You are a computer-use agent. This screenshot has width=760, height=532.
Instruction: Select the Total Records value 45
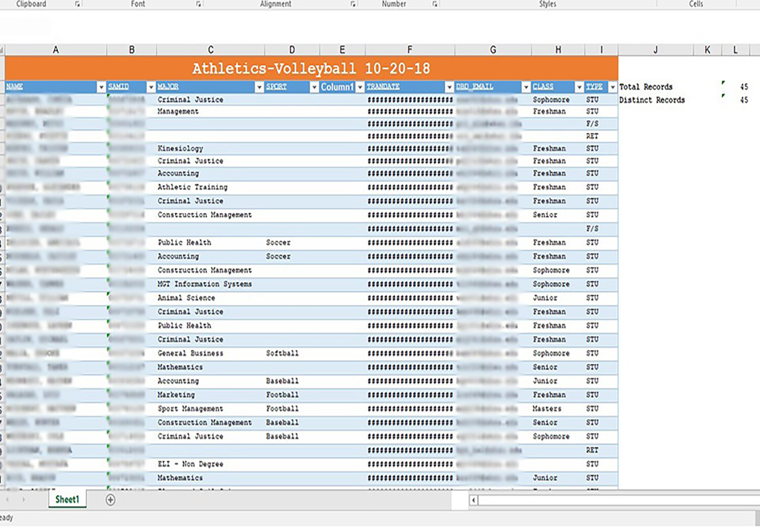(744, 87)
